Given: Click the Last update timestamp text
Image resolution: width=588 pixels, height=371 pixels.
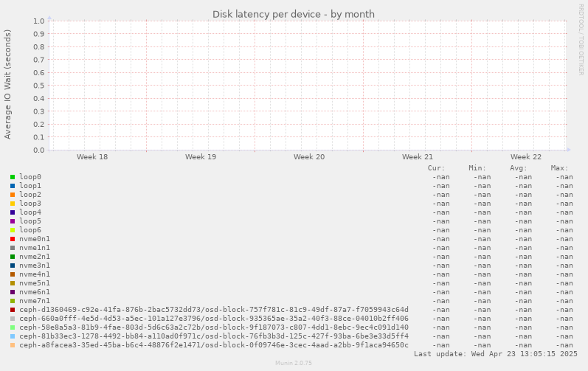Looking at the screenshot, I should [x=496, y=354].
